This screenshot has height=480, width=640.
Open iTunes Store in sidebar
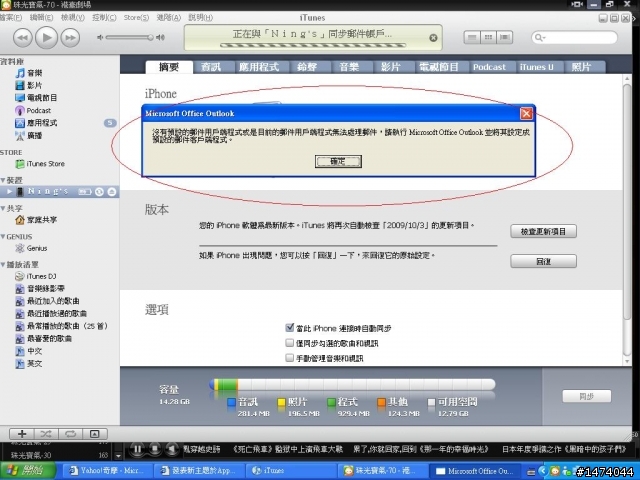40,164
